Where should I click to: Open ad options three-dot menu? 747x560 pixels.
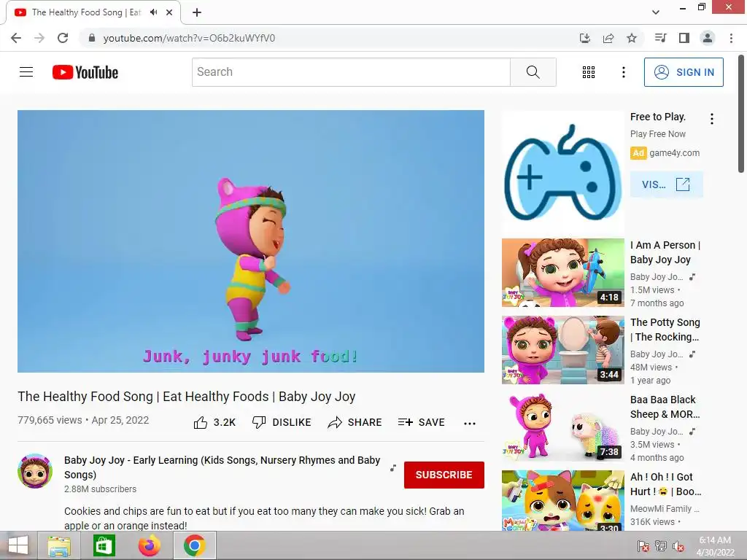pyautogui.click(x=712, y=119)
